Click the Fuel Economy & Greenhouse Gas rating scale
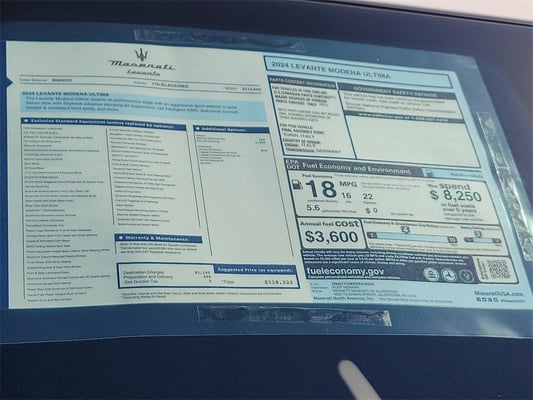Image resolution: width=533 pixels, height=400 pixels. tap(413, 237)
